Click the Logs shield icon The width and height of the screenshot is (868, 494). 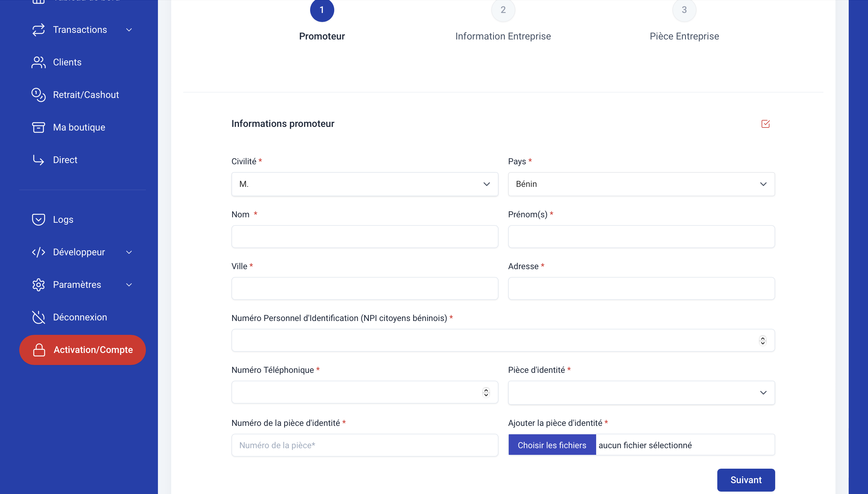tap(38, 219)
